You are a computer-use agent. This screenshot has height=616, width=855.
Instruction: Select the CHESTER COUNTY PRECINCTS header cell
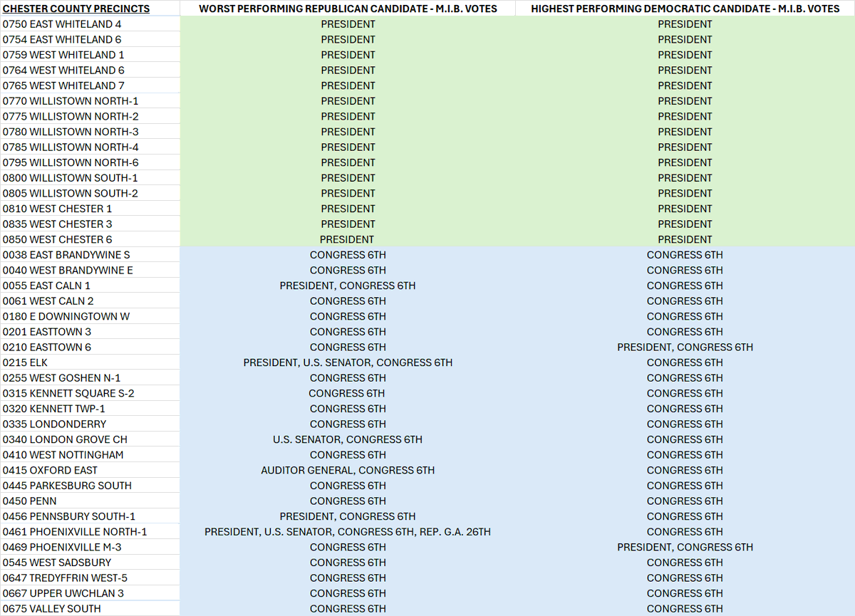click(x=90, y=9)
